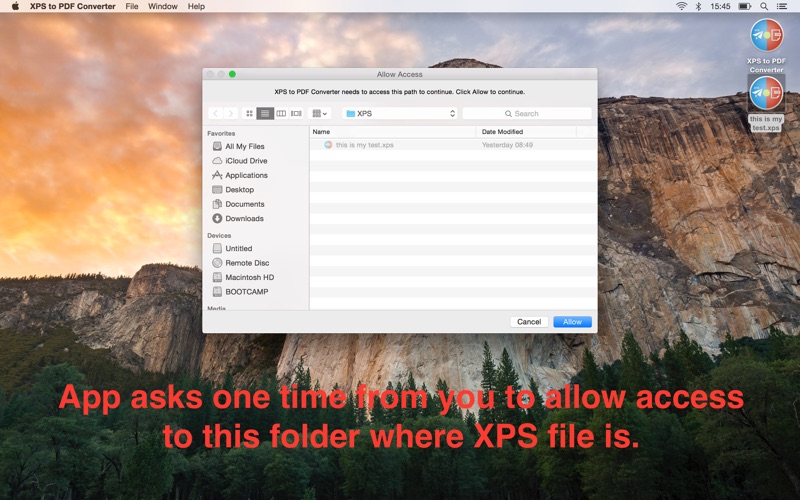Click the Wi-Fi status icon
800x500 pixels.
point(681,6)
